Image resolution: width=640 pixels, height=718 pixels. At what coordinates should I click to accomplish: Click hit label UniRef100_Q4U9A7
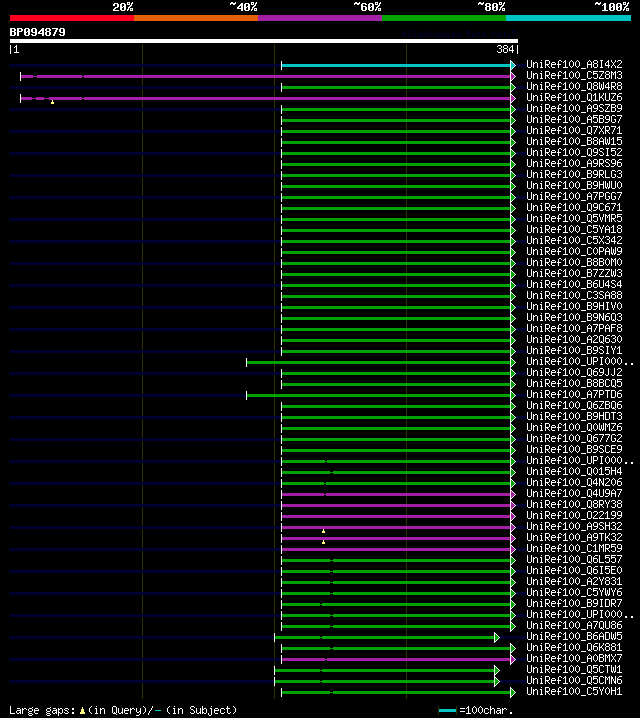point(574,494)
